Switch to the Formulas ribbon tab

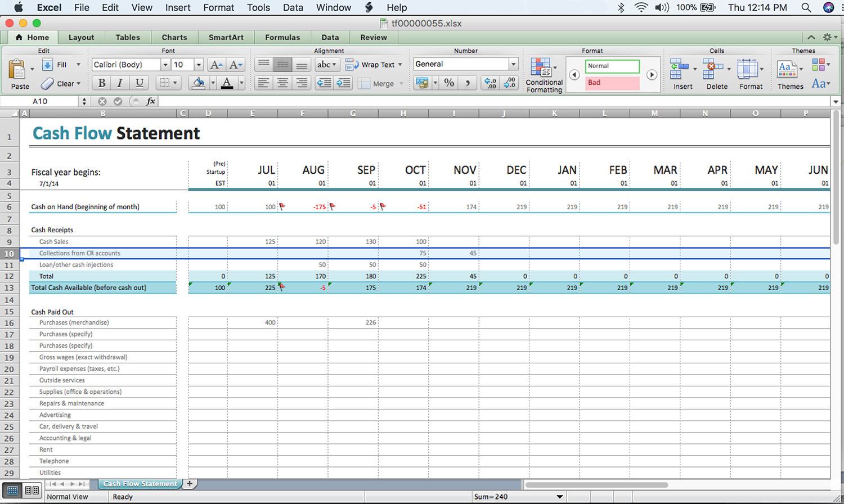[x=282, y=37]
